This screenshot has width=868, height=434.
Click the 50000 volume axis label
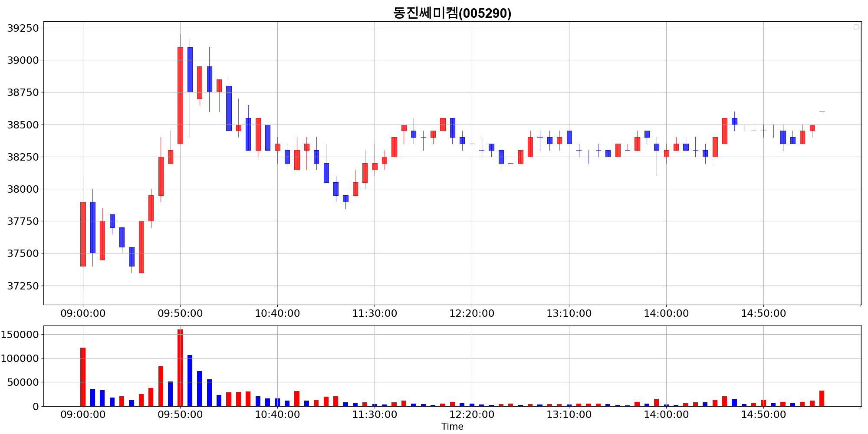[23, 382]
